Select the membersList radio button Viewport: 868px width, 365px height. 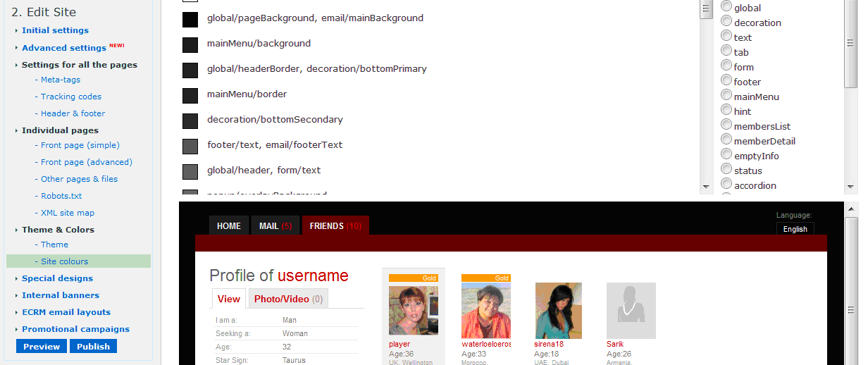pyautogui.click(x=726, y=125)
